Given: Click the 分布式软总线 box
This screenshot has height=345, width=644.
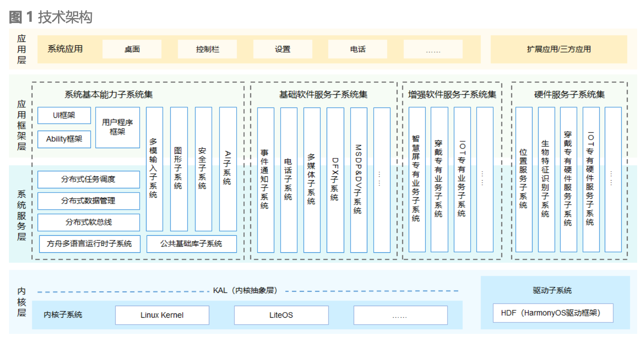Looking at the screenshot, I should point(88,222).
